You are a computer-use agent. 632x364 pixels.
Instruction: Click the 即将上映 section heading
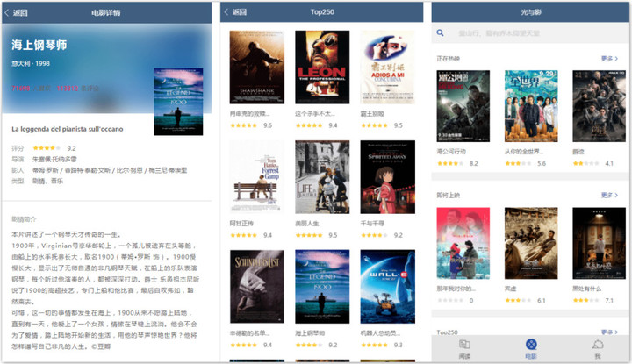click(448, 195)
